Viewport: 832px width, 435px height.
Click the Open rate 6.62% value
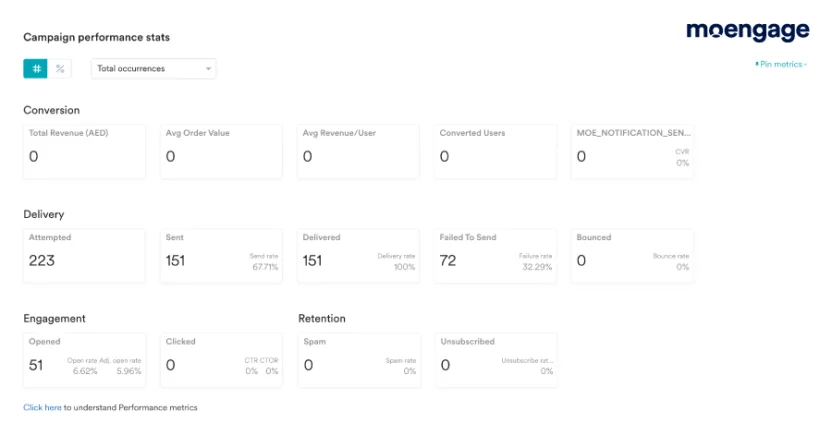[85, 371]
